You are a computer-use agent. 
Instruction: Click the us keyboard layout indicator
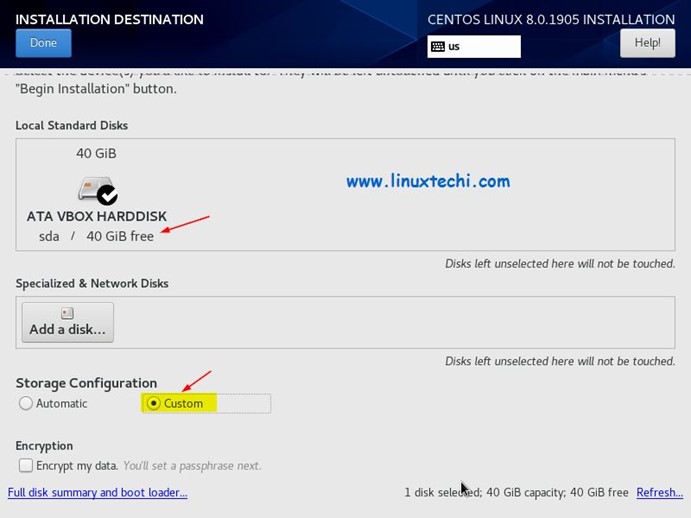[474, 46]
